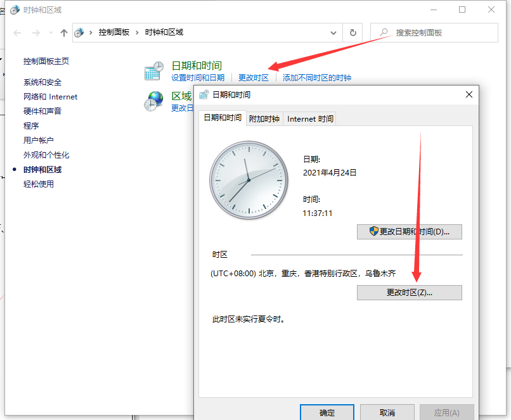The image size is (511, 420).
Task: Open 设置时间和日期 link
Action: click(198, 78)
